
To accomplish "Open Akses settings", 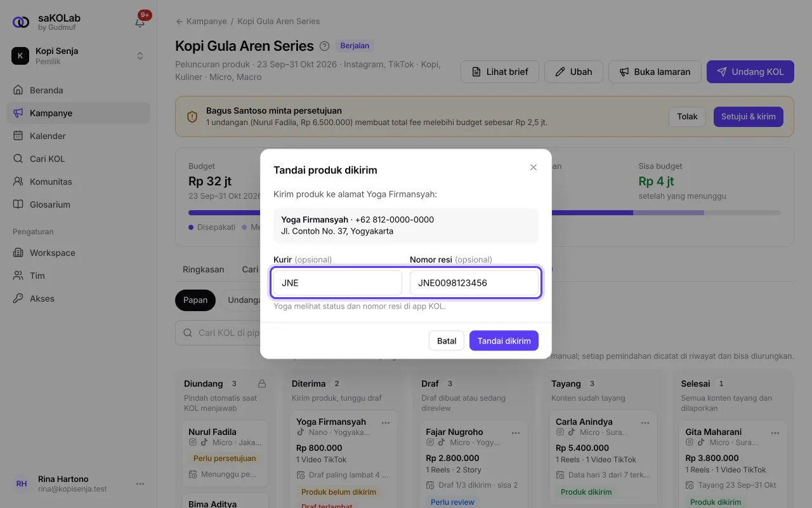I will tap(79, 298).
